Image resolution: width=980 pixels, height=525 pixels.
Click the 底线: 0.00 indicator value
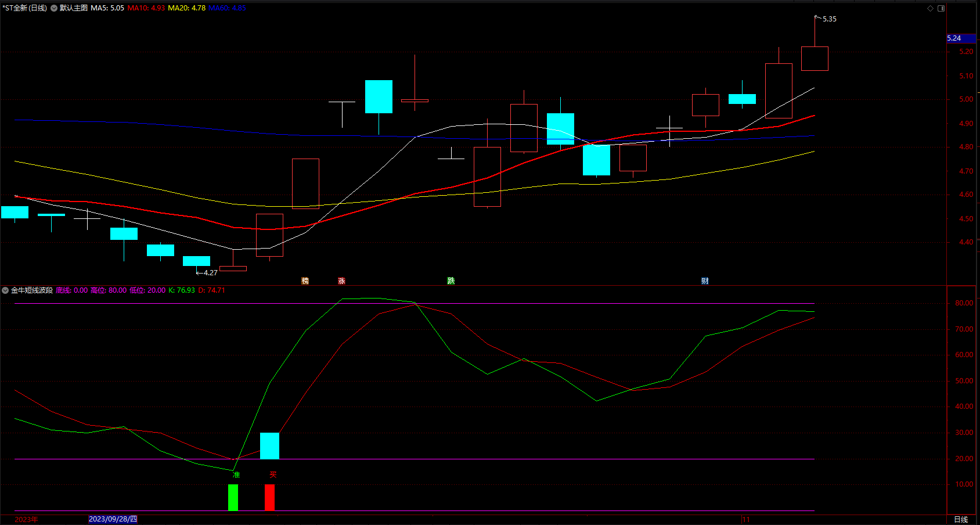pyautogui.click(x=72, y=290)
